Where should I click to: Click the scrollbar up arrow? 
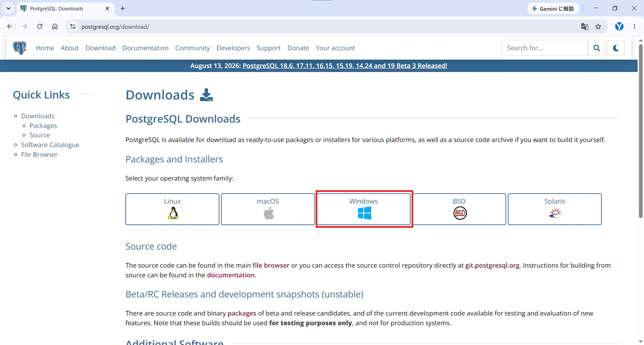641,40
